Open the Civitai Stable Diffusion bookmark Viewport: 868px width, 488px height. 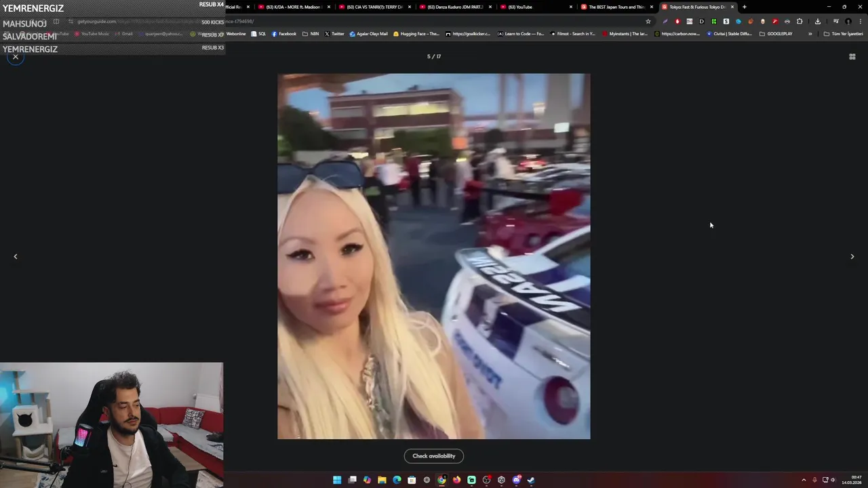pos(730,34)
